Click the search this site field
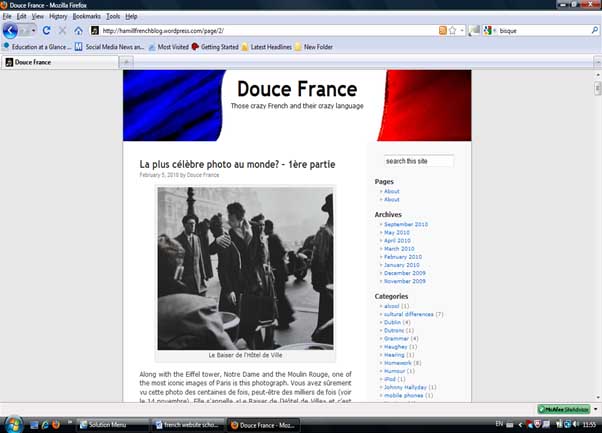602x433 pixels. (x=419, y=161)
